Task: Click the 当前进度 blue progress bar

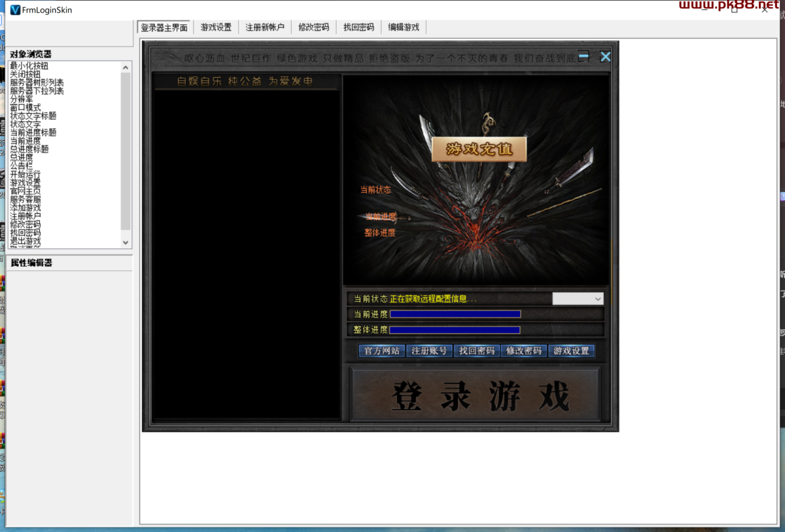Action: [x=455, y=314]
